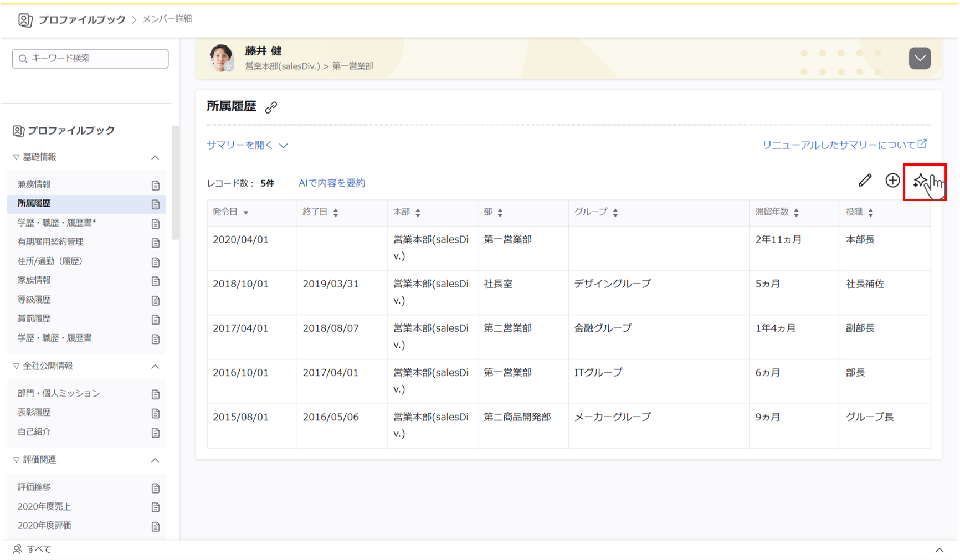
Task: Click the AIで内容を要約 link
Action: 331,183
